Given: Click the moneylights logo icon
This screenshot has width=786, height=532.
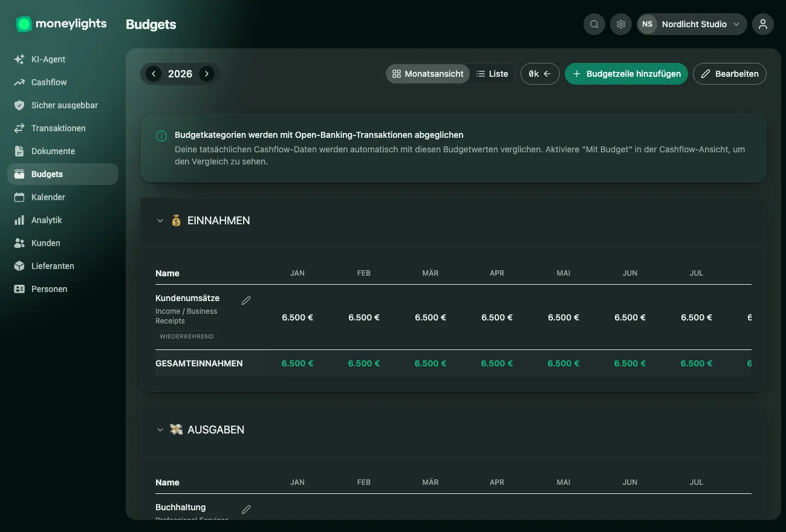Looking at the screenshot, I should click(x=24, y=24).
